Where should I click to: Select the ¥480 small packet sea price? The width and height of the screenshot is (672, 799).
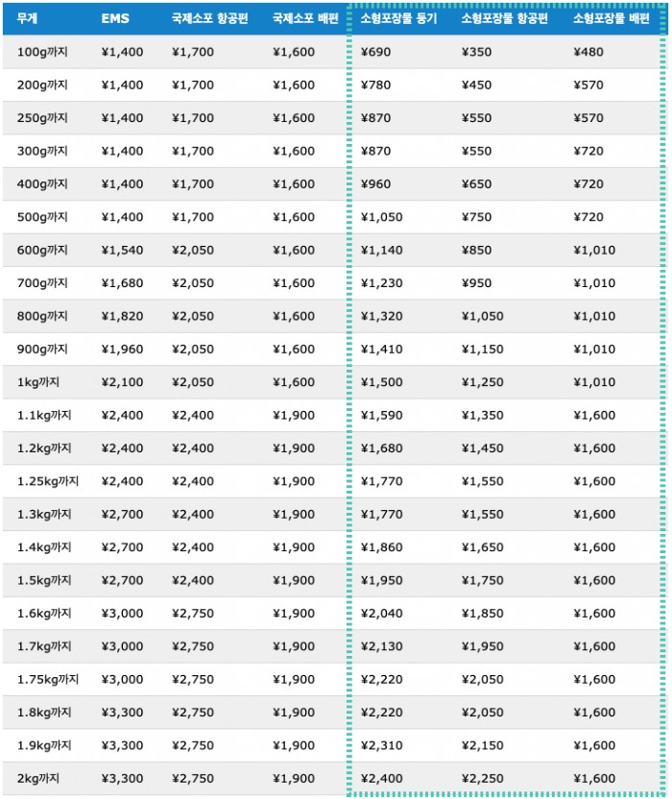(x=588, y=52)
